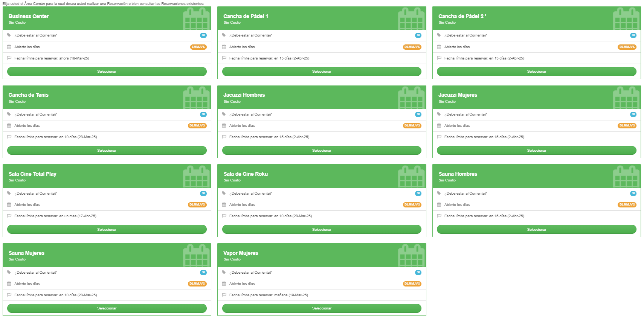This screenshot has width=644, height=320.
Task: Click the Vapor Mujeres heading
Action: (241, 253)
